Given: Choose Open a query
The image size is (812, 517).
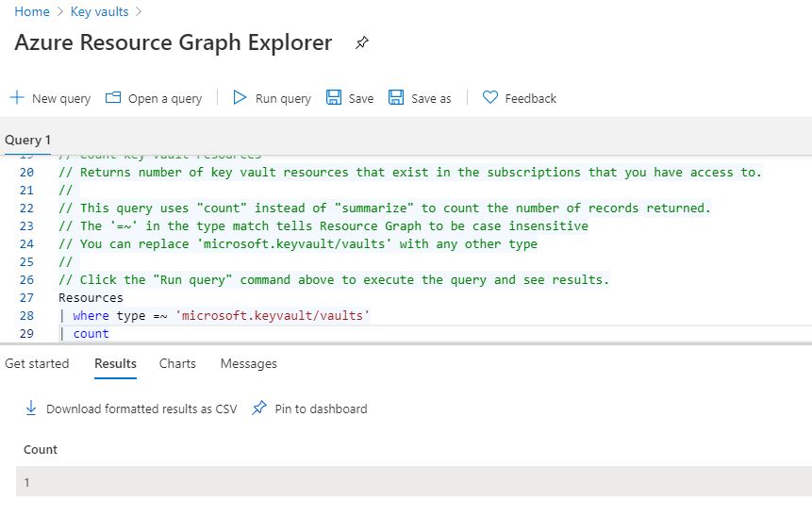Looking at the screenshot, I should [x=165, y=98].
